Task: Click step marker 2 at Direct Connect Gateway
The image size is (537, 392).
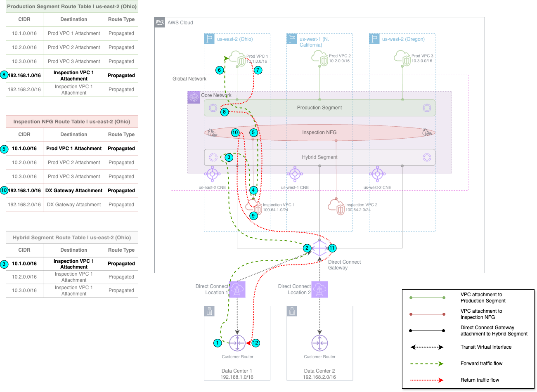Action: (307, 248)
